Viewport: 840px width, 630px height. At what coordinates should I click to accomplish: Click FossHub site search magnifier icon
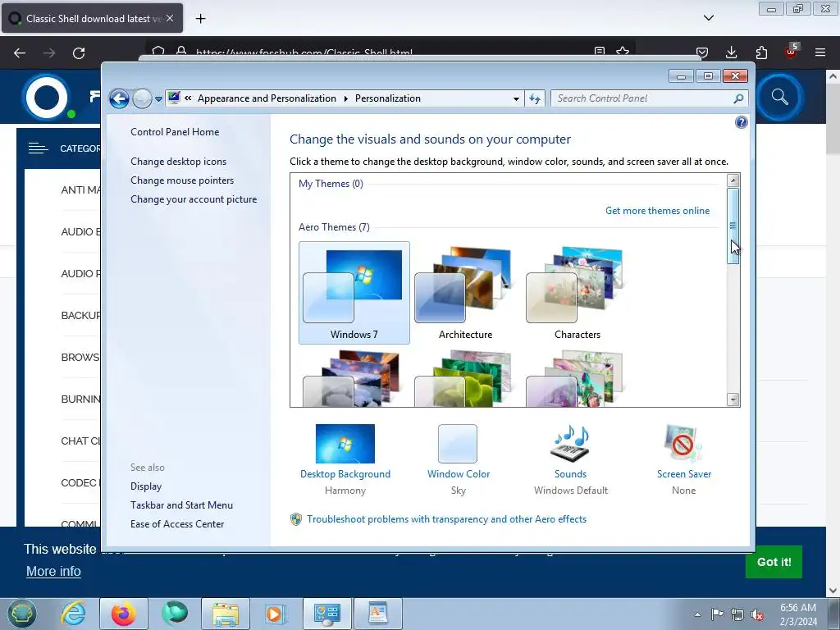[779, 98]
